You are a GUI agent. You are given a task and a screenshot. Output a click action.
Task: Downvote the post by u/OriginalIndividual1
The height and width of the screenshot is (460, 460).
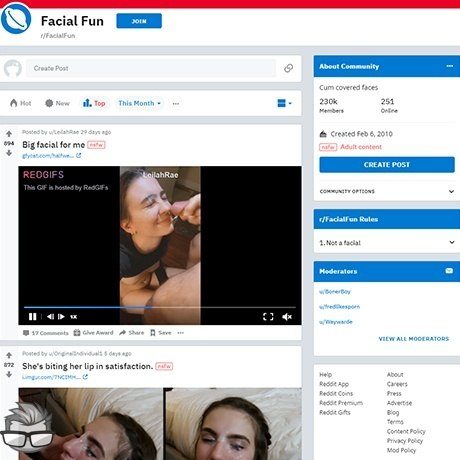click(x=9, y=374)
